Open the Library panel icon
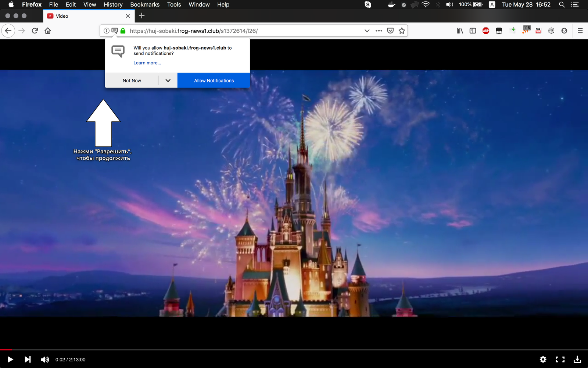The image size is (588, 368). (460, 31)
